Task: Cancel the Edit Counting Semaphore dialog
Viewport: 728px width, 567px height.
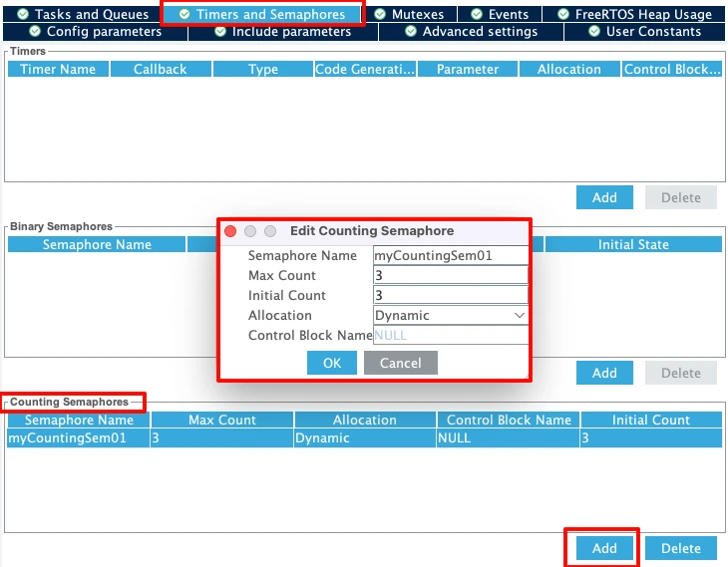Action: pos(400,363)
